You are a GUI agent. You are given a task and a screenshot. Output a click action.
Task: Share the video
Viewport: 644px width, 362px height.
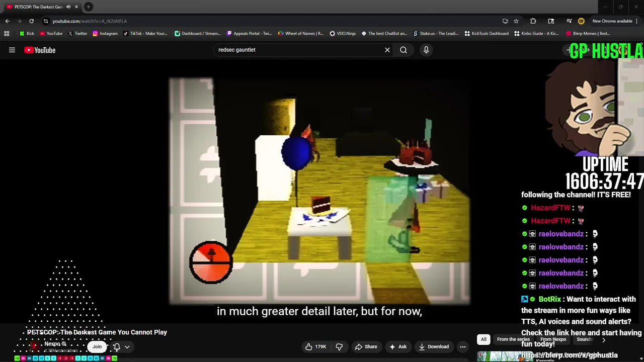366,346
